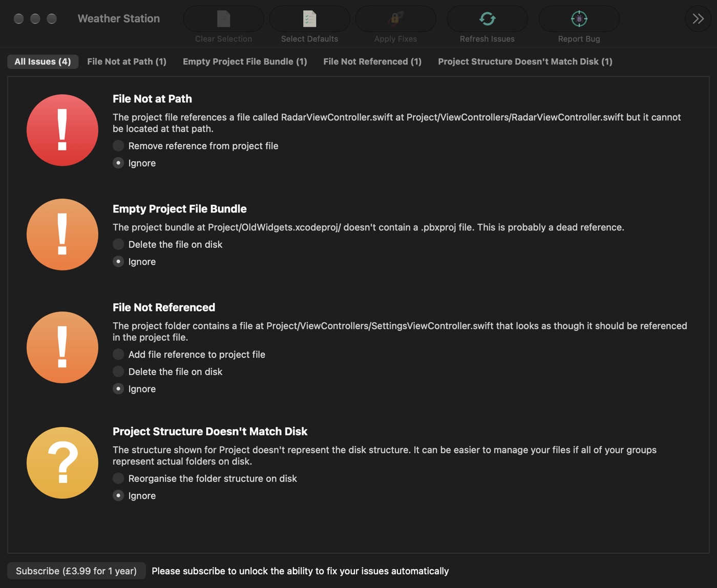Viewport: 717px width, 588px height.
Task: Click the Project Structure Doesn't Match Disk heading
Action: point(210,431)
